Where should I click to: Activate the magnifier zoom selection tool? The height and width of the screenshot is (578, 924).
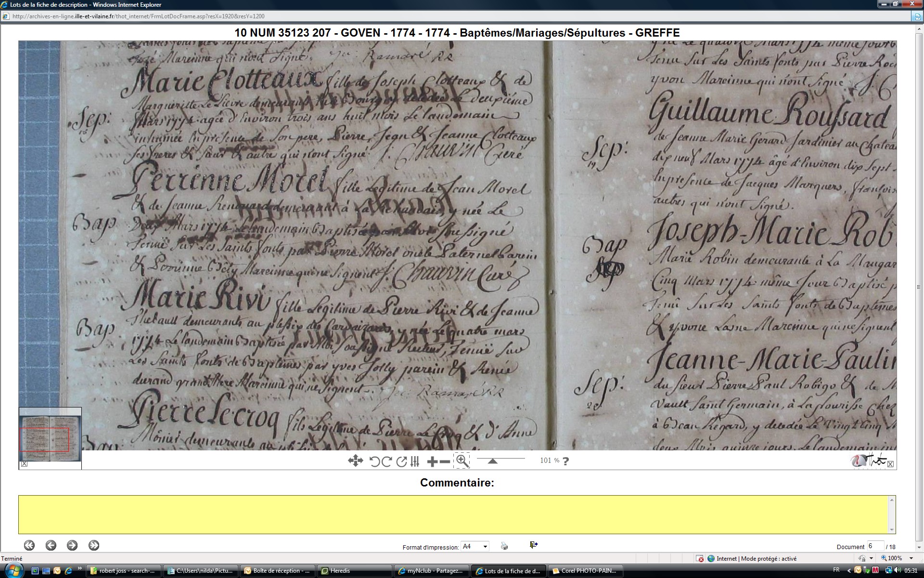pos(462,461)
